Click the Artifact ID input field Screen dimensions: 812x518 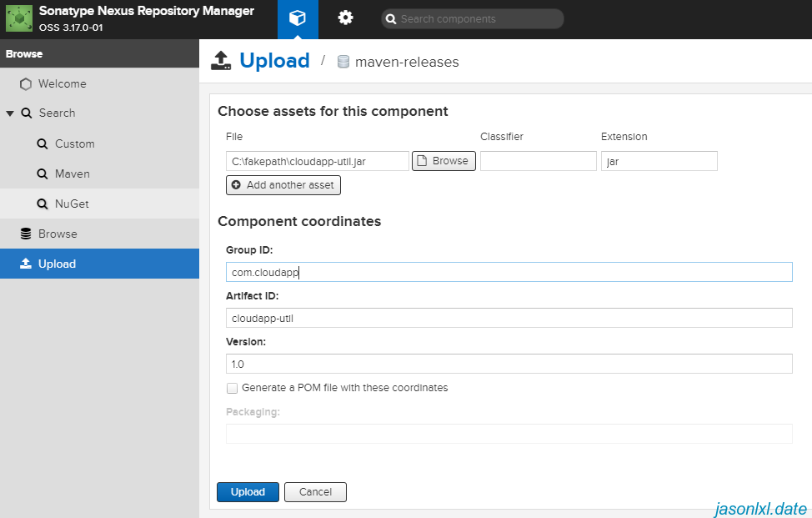(x=509, y=318)
